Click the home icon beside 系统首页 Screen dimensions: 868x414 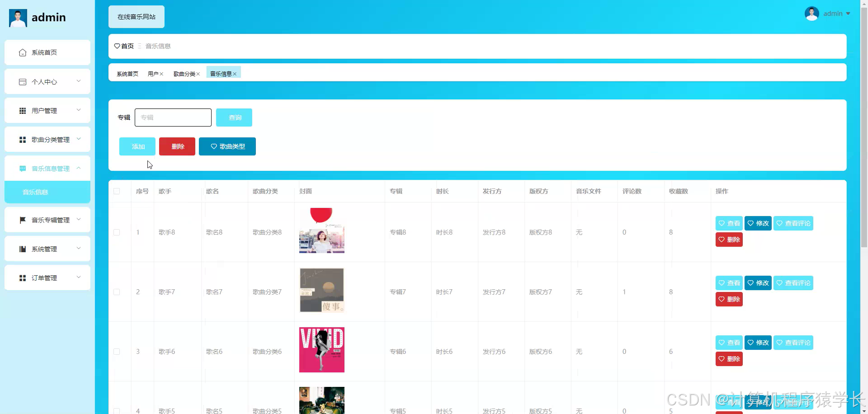coord(23,53)
